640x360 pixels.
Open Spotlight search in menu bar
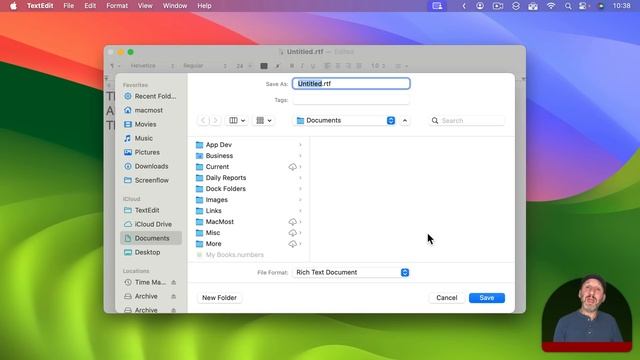tap(568, 6)
